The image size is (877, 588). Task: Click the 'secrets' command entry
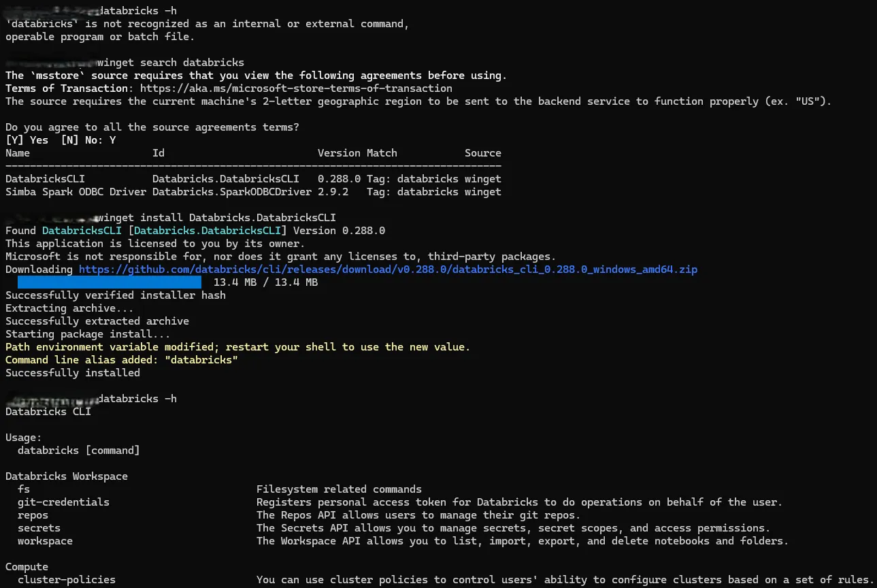pos(39,528)
